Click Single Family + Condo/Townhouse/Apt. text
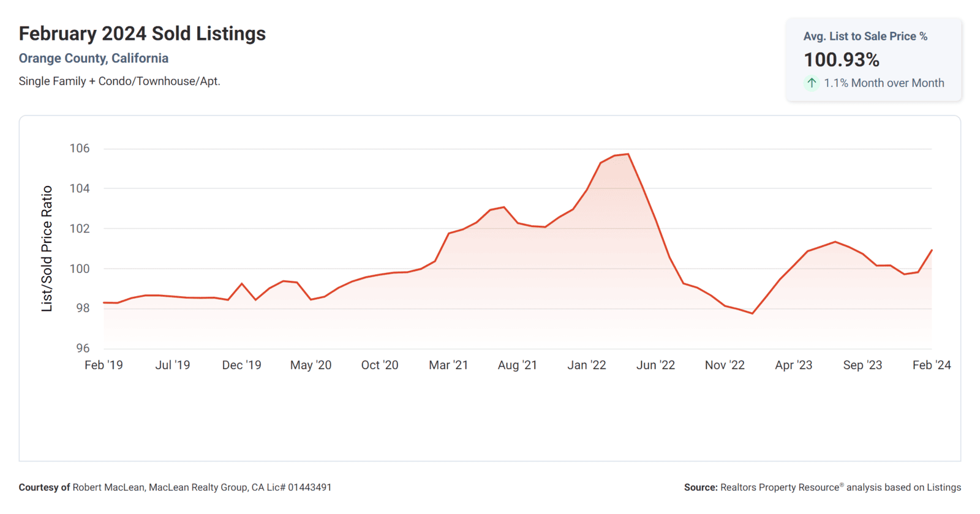Image resolution: width=980 pixels, height=514 pixels. click(x=119, y=81)
